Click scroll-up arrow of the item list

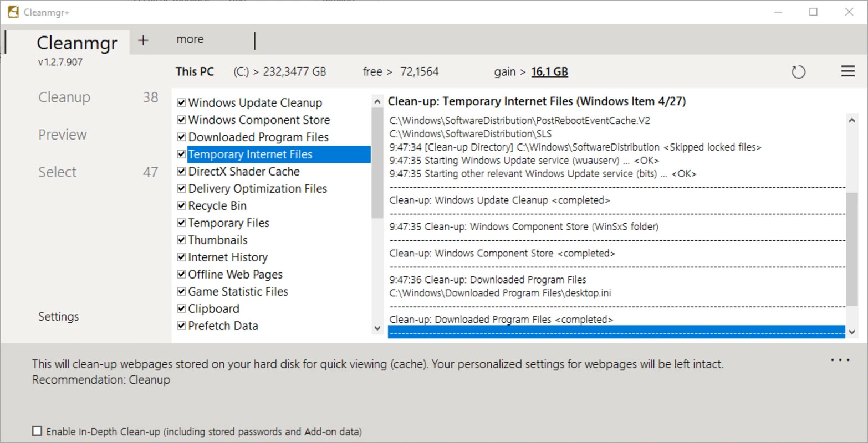pos(377,102)
